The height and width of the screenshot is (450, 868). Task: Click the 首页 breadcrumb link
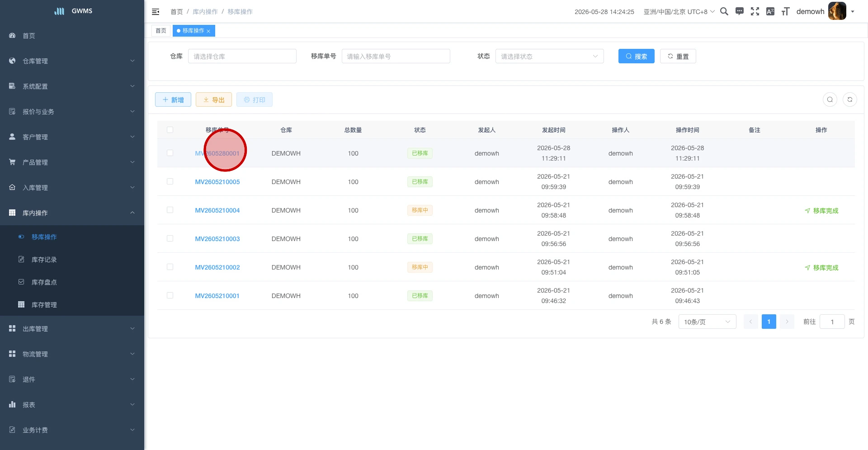pos(177,12)
